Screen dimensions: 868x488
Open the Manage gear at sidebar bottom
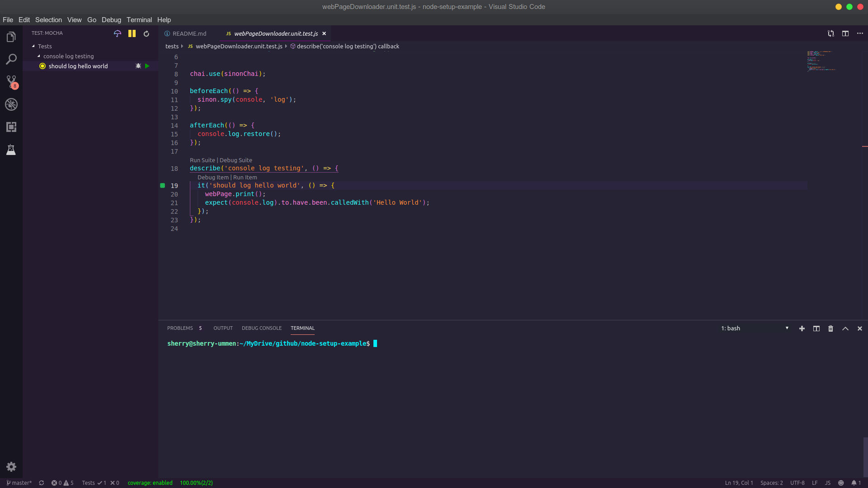[11, 467]
